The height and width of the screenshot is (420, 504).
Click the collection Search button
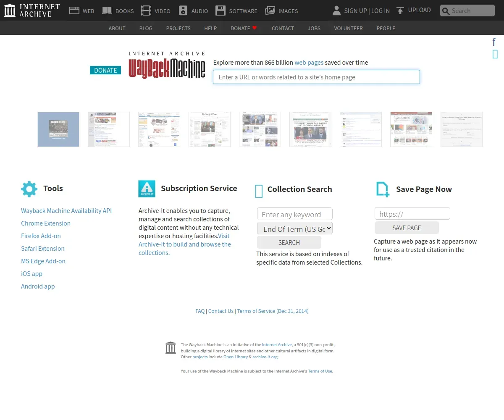point(289,242)
